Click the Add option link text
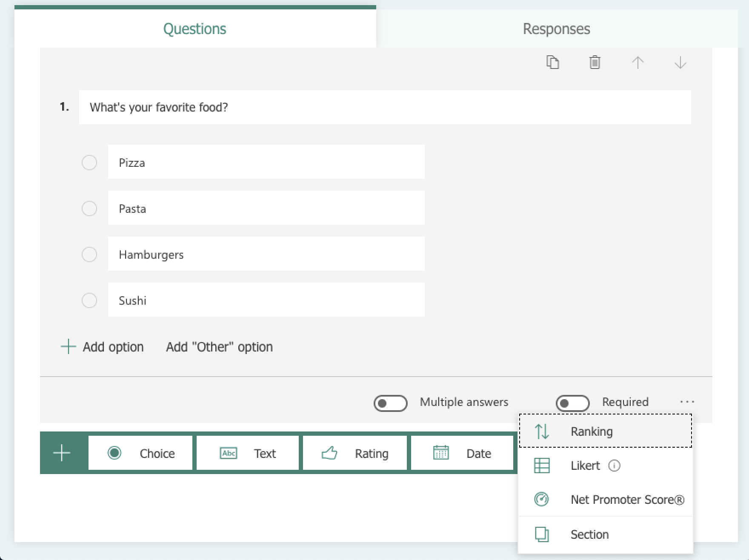This screenshot has width=749, height=560. click(x=113, y=347)
